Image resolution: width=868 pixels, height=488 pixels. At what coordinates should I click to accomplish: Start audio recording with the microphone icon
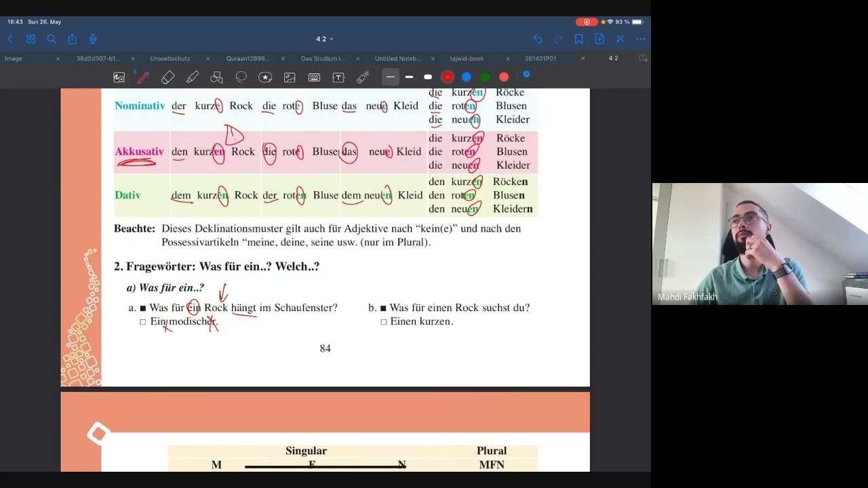(93, 39)
